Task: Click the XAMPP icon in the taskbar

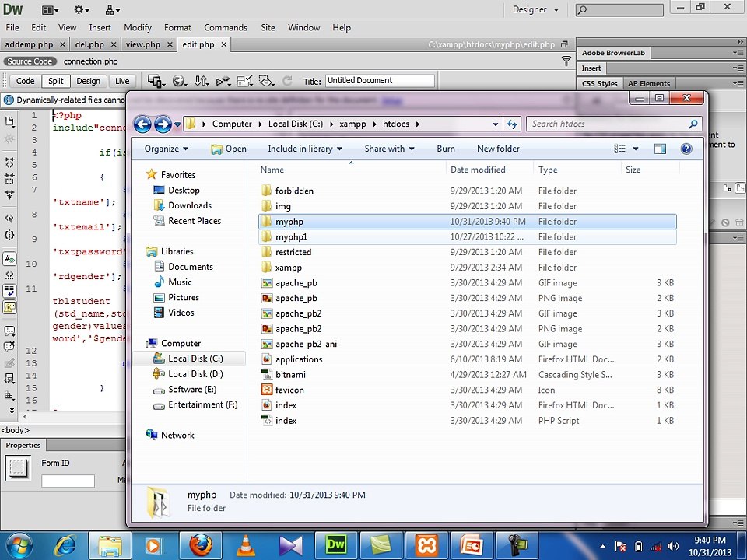Action: pyautogui.click(x=426, y=546)
